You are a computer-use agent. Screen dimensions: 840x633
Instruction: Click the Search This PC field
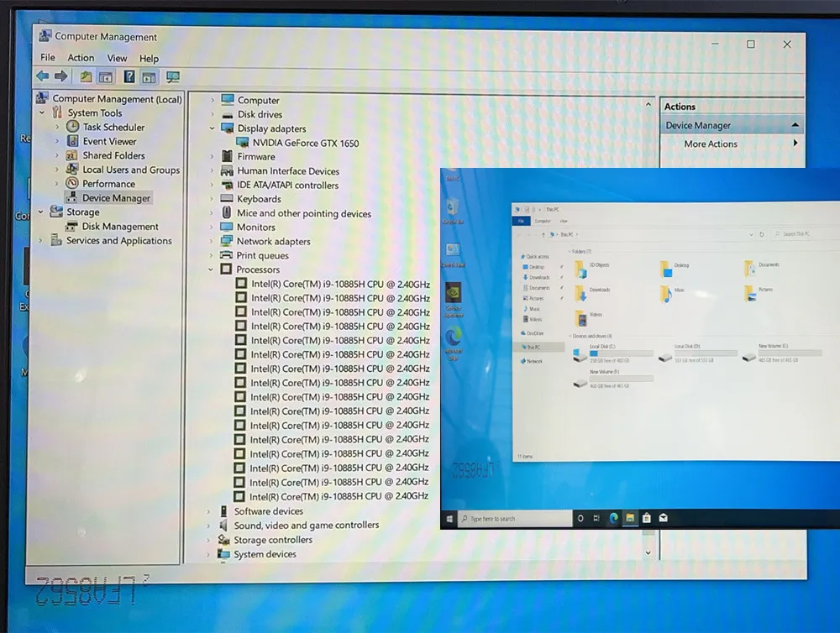tap(806, 234)
